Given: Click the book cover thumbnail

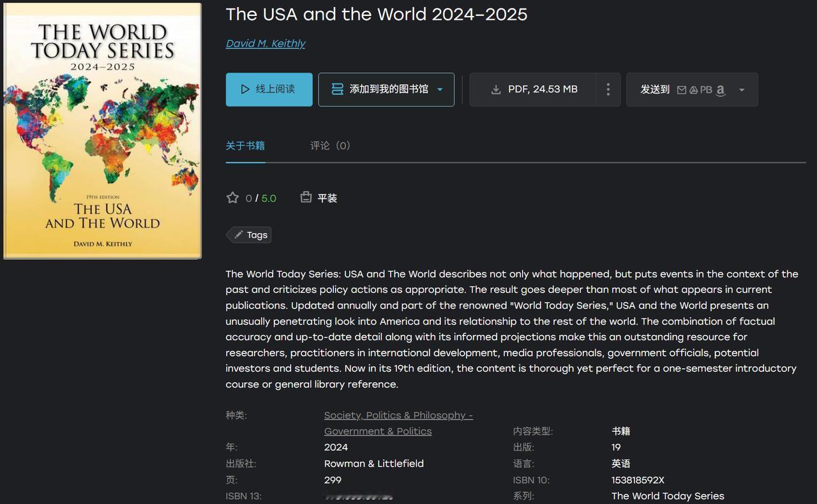Looking at the screenshot, I should click(x=102, y=131).
